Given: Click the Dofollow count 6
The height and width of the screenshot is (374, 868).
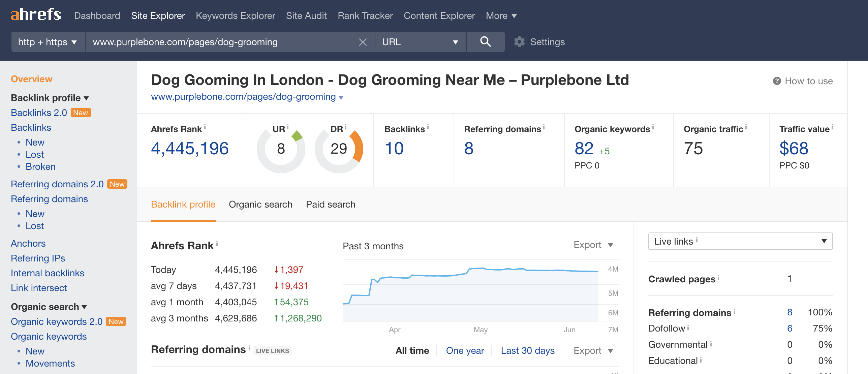Looking at the screenshot, I should pos(789,328).
